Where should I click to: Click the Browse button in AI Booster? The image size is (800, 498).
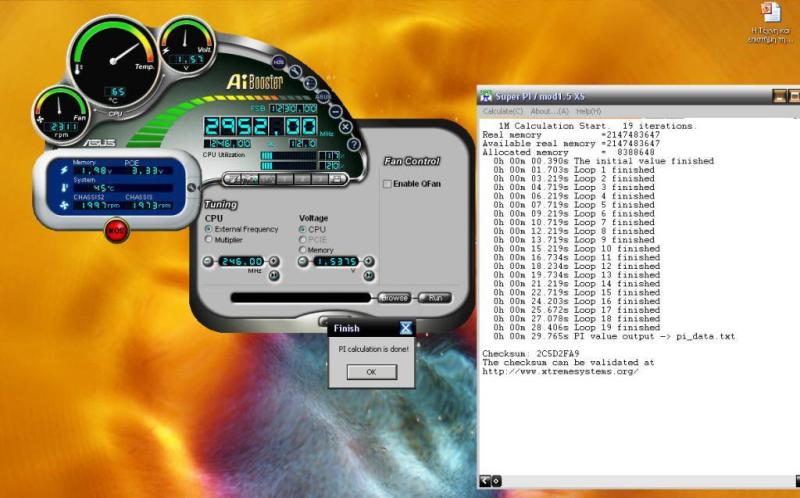click(x=394, y=297)
